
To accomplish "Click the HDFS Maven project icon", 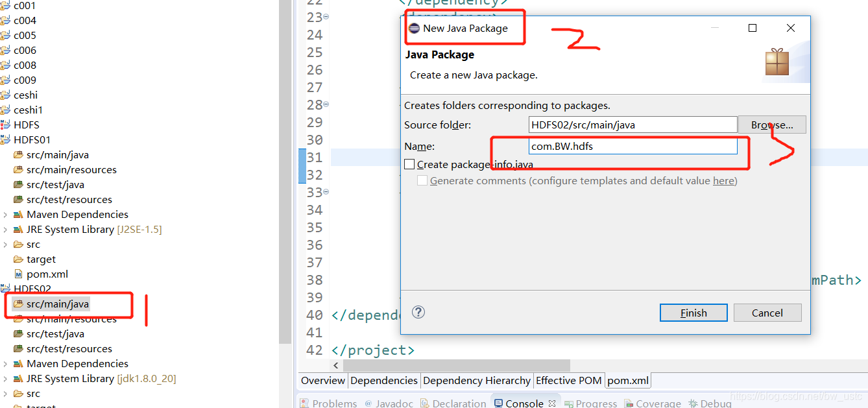I will pos(5,125).
